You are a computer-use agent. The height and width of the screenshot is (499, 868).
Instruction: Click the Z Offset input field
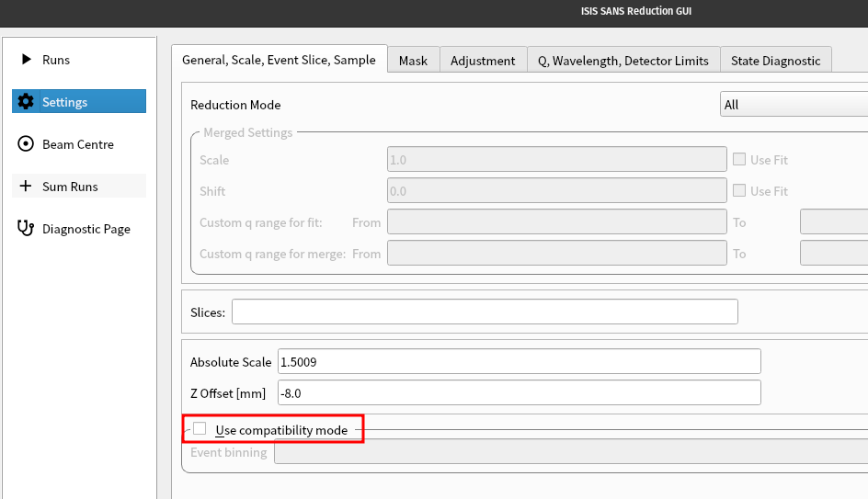point(520,393)
